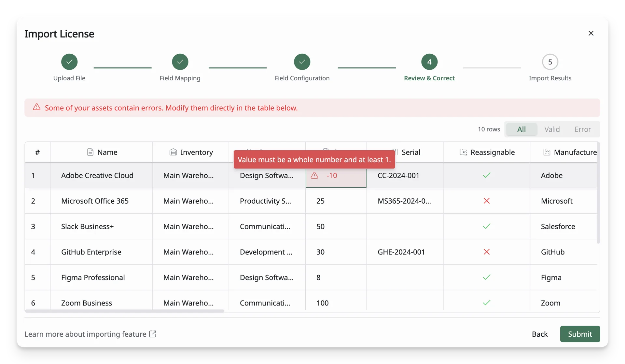
Task: Click the quantity 50 cell for Slack Business+
Action: [x=336, y=226]
